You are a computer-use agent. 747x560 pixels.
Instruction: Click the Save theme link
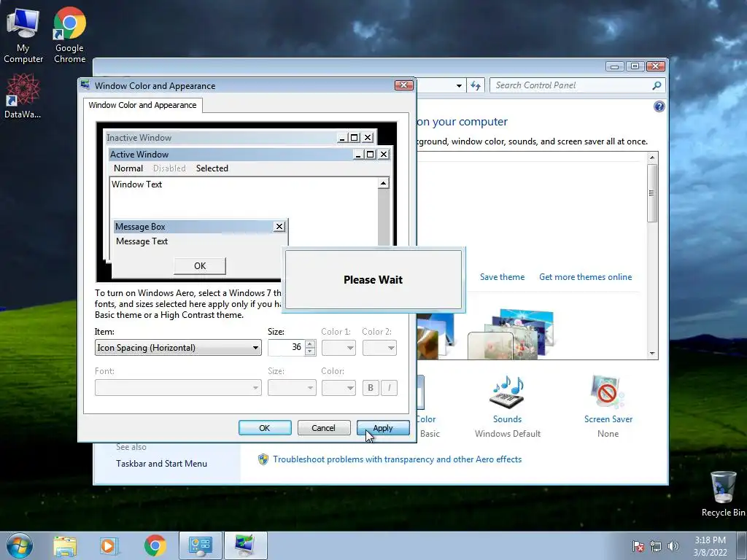click(502, 276)
